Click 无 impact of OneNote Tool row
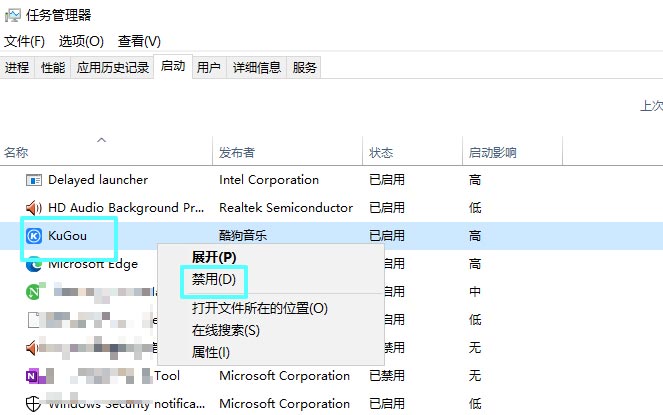This screenshot has height=415, width=663. 475,376
